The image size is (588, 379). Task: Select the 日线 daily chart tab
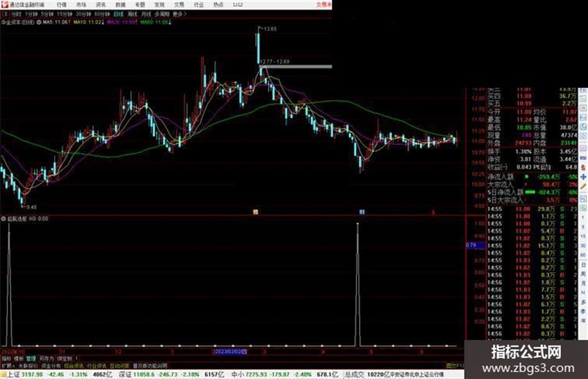click(118, 14)
